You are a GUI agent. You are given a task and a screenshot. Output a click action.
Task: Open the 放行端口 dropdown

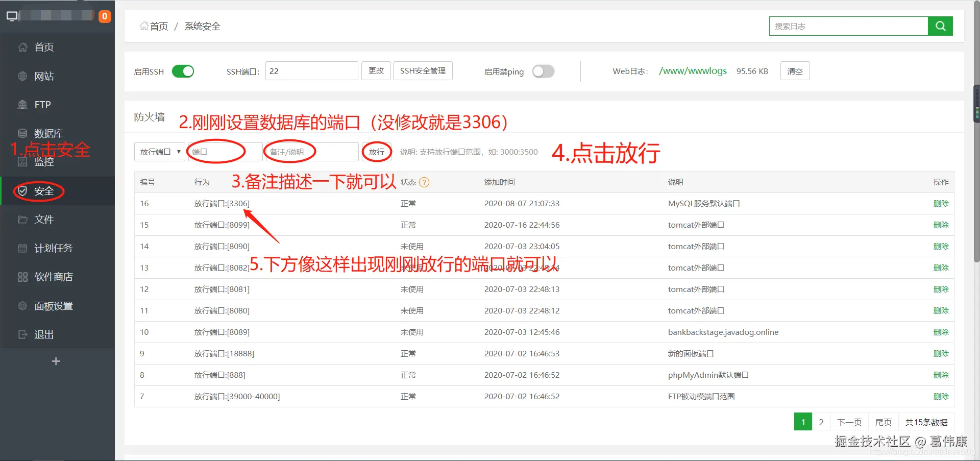(x=160, y=152)
